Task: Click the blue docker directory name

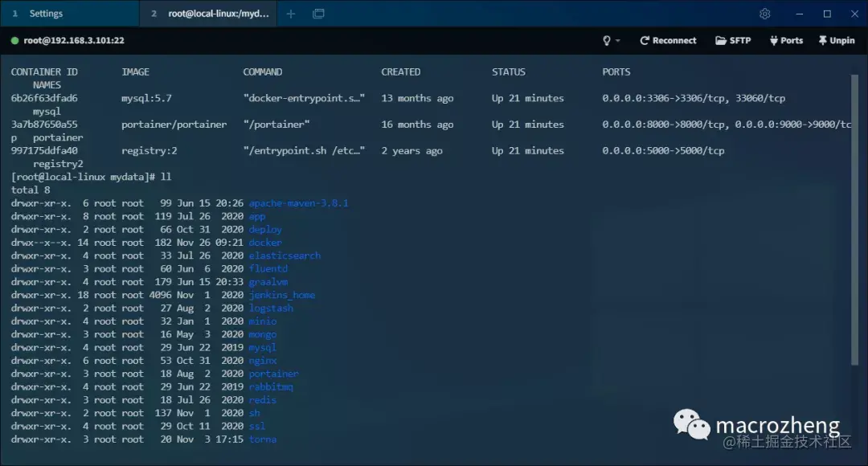Action: pyautogui.click(x=265, y=242)
